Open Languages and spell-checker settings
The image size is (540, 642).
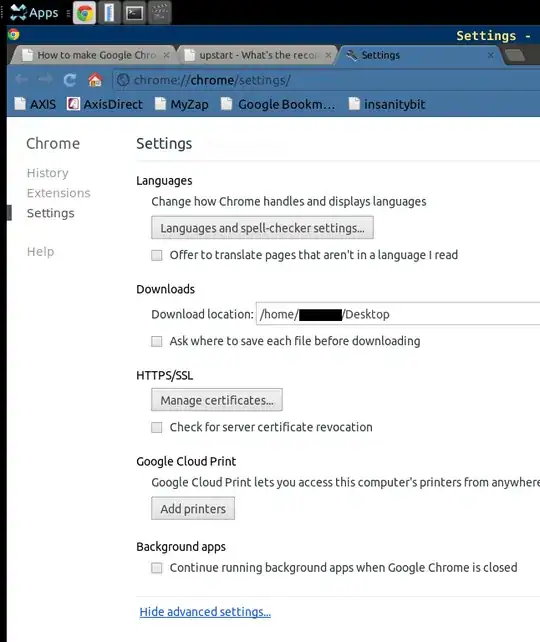262,228
